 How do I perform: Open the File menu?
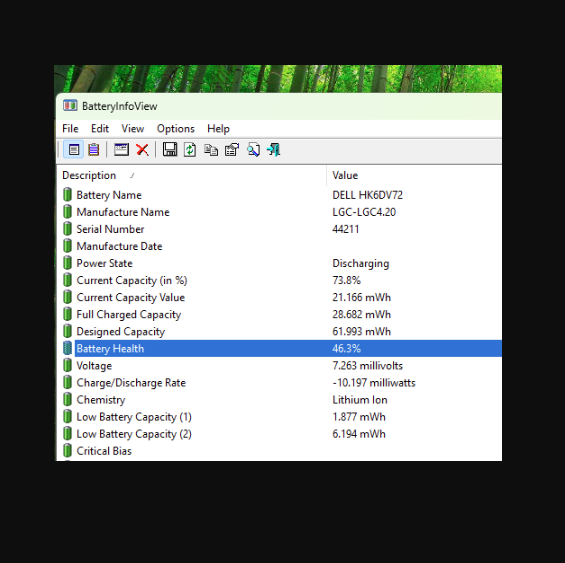70,129
